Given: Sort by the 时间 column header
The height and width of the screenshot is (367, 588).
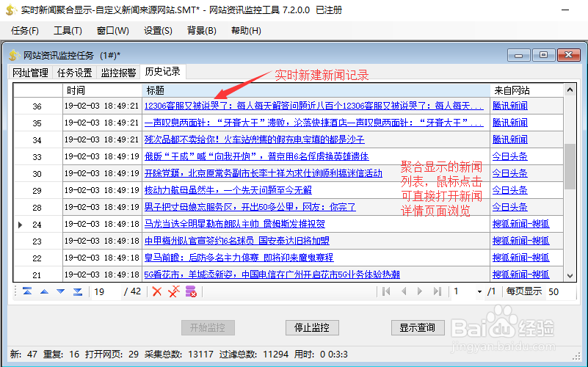Looking at the screenshot, I should (x=102, y=90).
